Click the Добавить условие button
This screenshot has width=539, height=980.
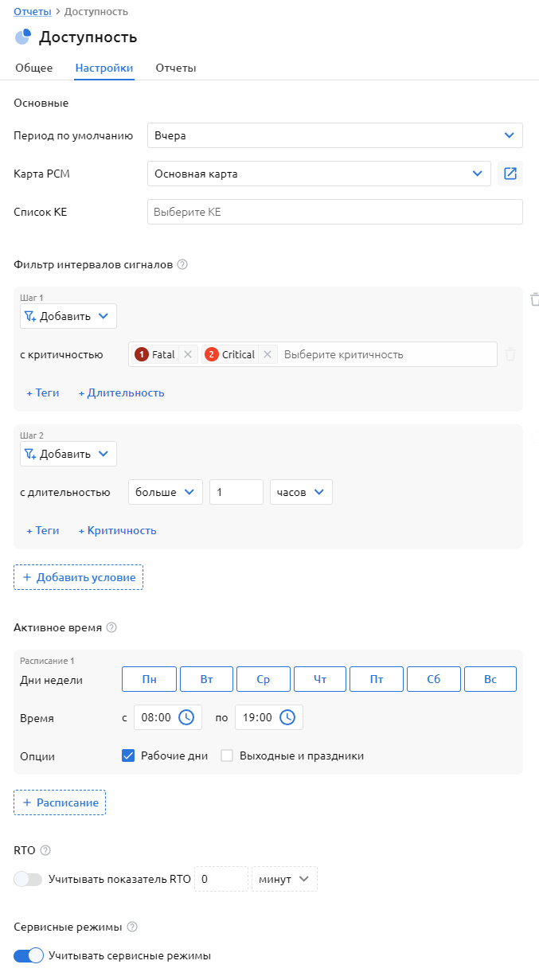pos(78,577)
